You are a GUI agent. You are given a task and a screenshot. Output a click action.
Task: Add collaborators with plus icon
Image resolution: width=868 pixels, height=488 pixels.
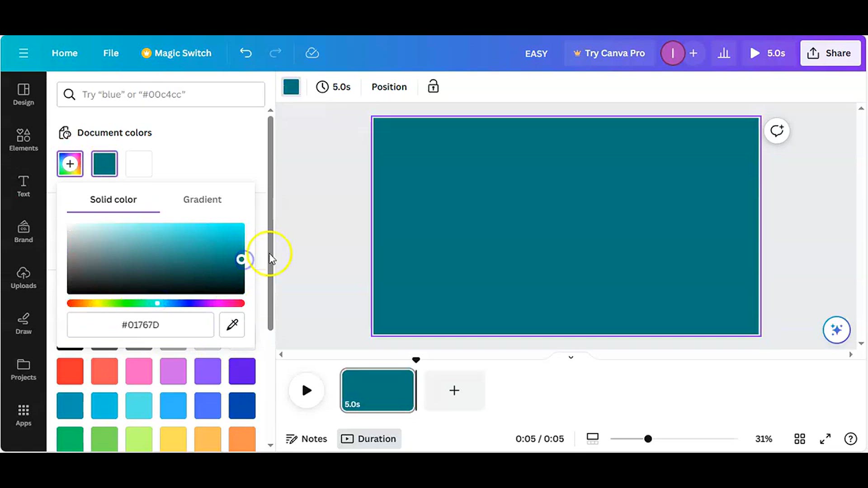(693, 53)
